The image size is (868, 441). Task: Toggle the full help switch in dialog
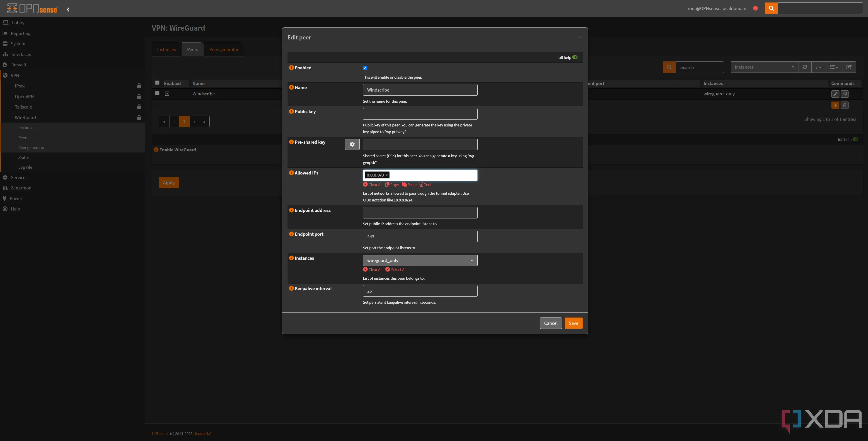pos(575,57)
